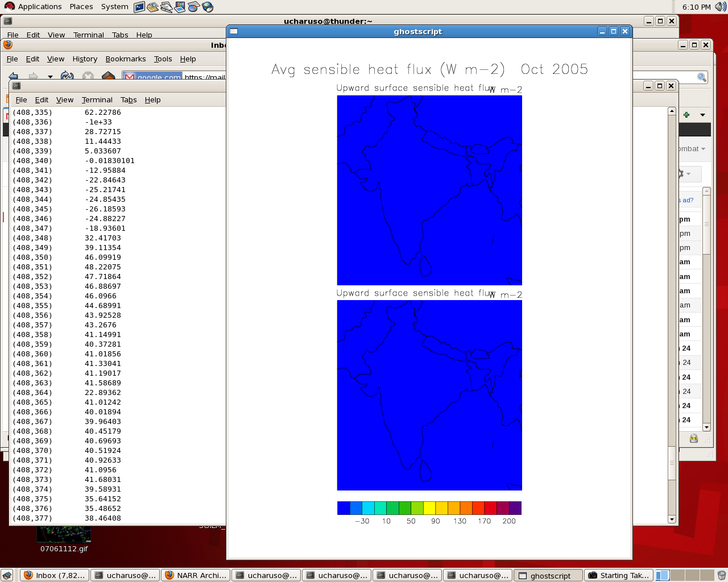Click the green plus new-tab icon
Viewport: 728px width, 582px height.
686,115
